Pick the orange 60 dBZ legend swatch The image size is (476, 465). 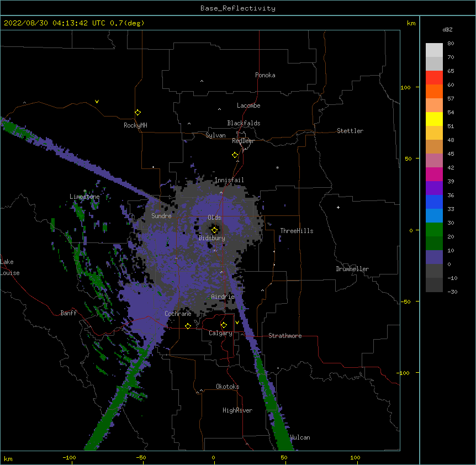coord(434,91)
